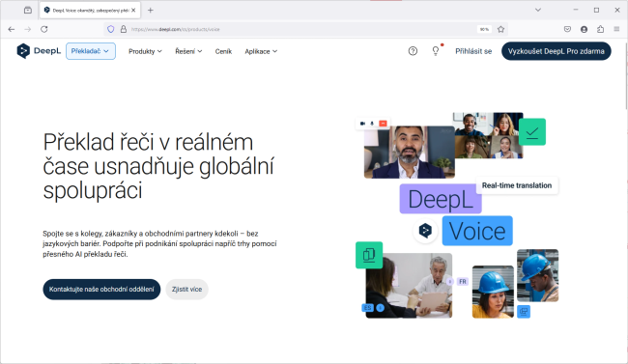Open Firefox View icon in tab bar
628x364 pixels.
[x=28, y=11]
